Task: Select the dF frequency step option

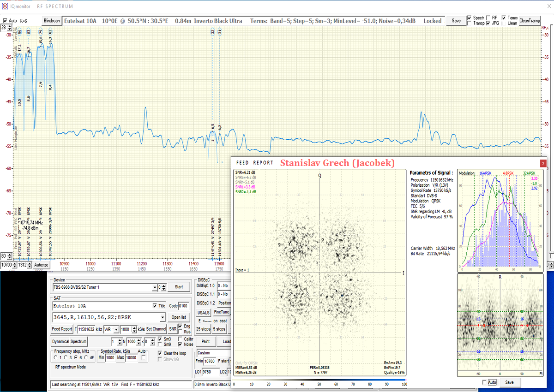Action: (85, 358)
